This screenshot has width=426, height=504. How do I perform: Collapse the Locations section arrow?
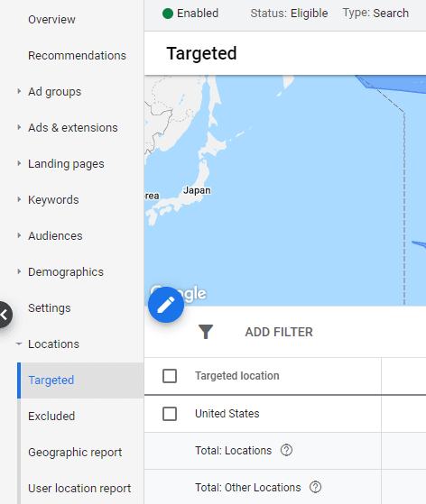pos(19,344)
